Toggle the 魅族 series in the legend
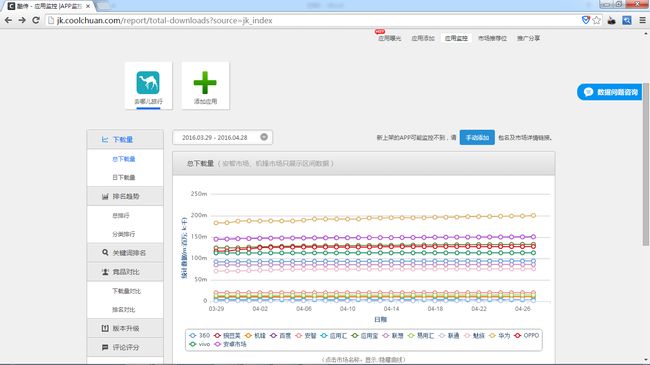Viewport: 650px width, 365px height. (x=474, y=335)
